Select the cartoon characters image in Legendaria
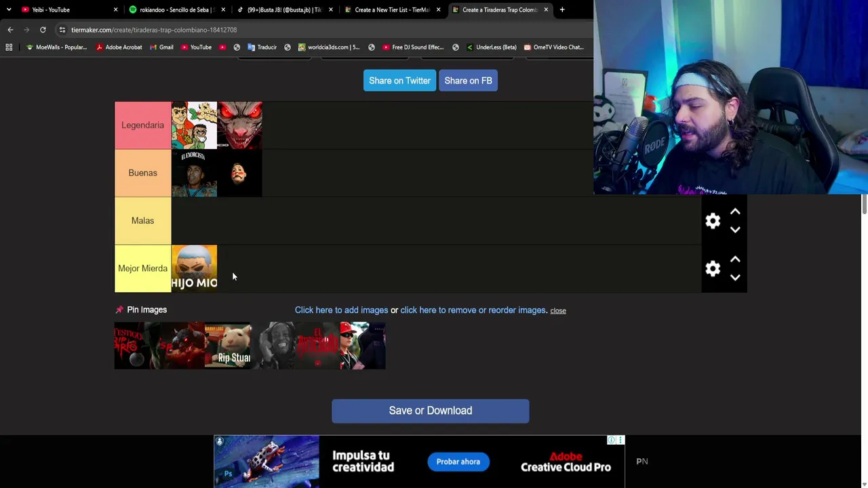The image size is (868, 488). click(x=194, y=125)
